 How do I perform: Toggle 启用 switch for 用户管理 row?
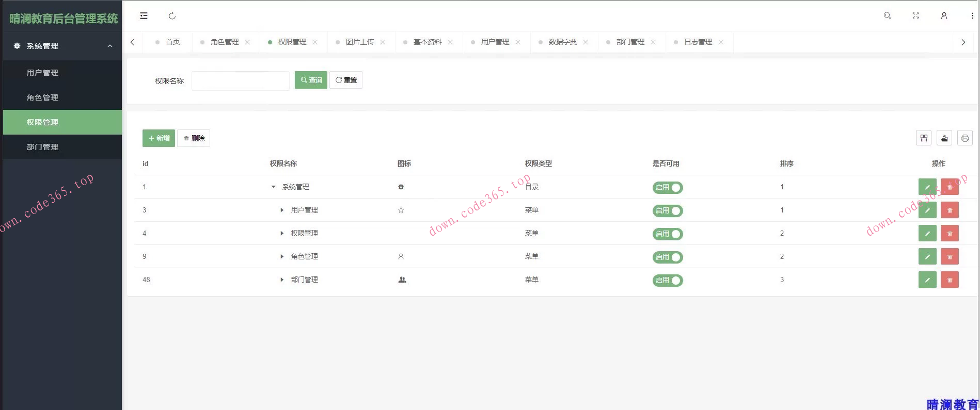[668, 211]
